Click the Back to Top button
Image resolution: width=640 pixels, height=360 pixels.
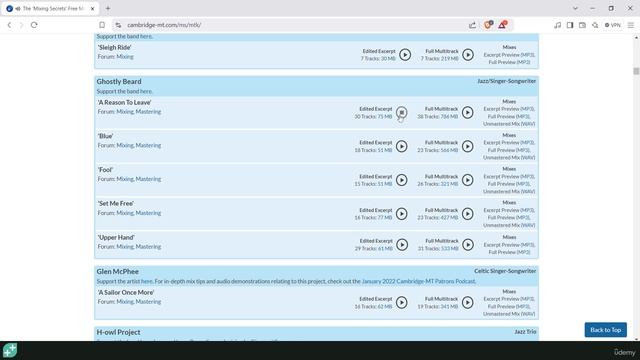pos(605,330)
